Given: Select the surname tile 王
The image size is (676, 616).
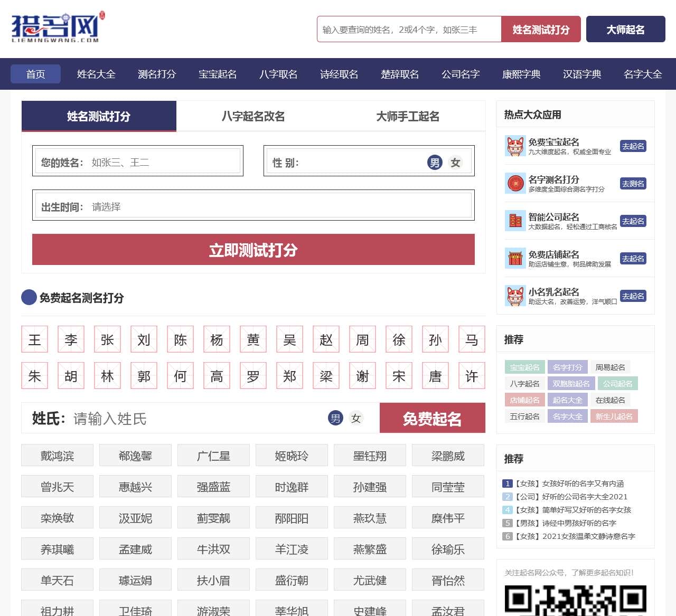Looking at the screenshot, I should tap(34, 339).
